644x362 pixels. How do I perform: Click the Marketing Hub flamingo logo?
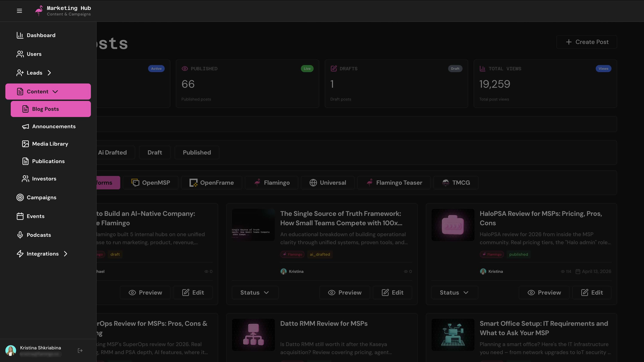(x=39, y=11)
